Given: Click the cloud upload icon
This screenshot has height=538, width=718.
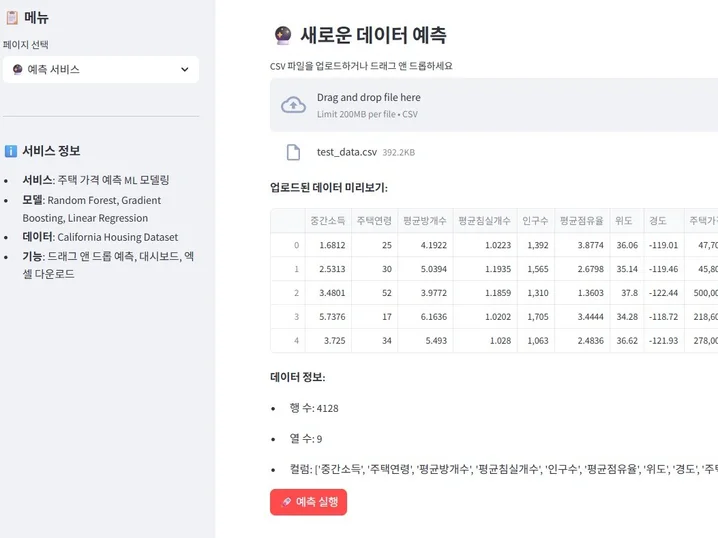Looking at the screenshot, I should click(293, 105).
